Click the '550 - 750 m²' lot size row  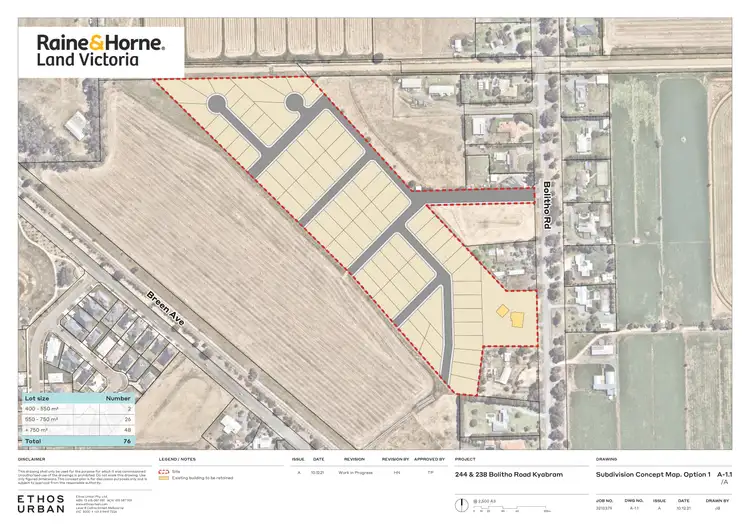(x=78, y=420)
